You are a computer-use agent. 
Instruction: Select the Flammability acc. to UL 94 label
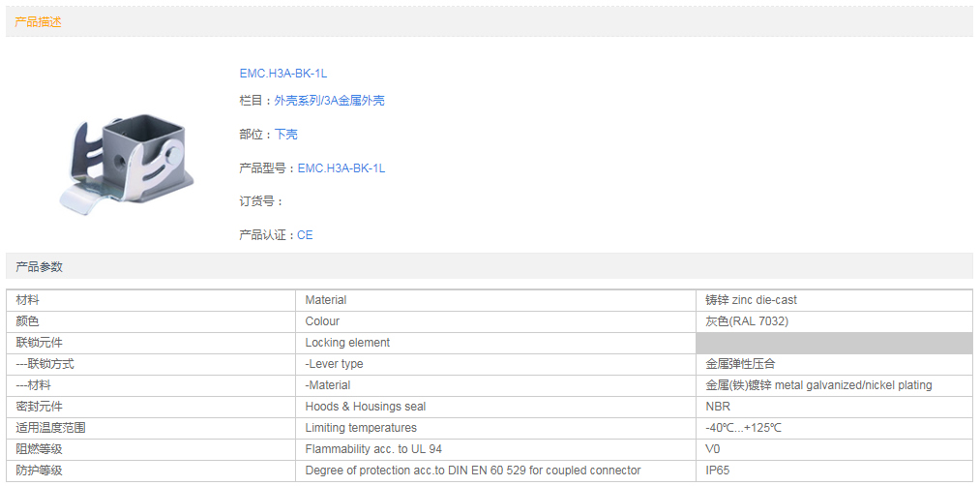click(x=373, y=449)
